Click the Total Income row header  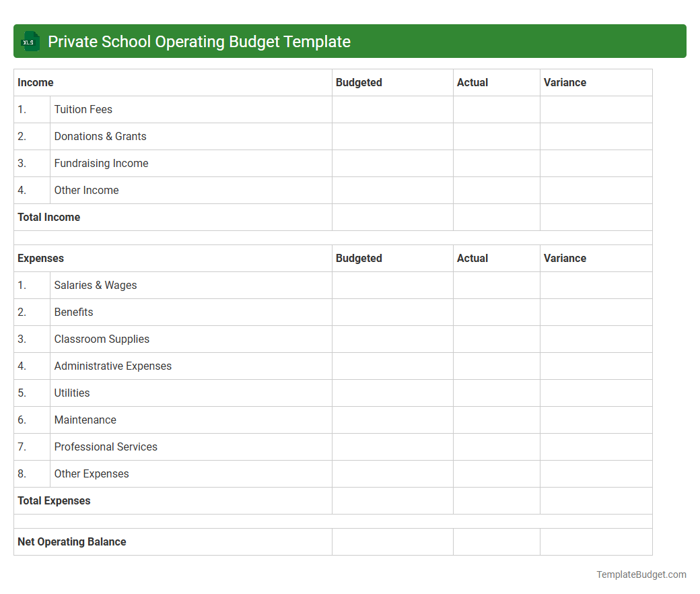(x=48, y=217)
